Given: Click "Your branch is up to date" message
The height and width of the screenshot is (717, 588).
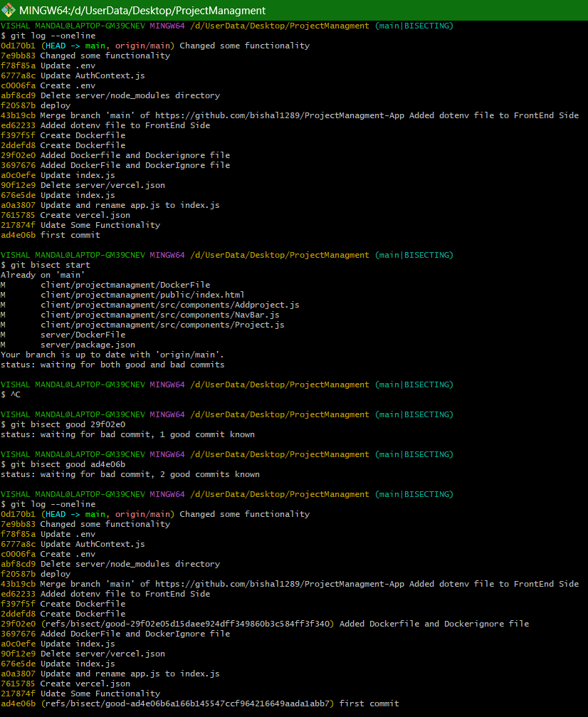Looking at the screenshot, I should click(x=112, y=355).
